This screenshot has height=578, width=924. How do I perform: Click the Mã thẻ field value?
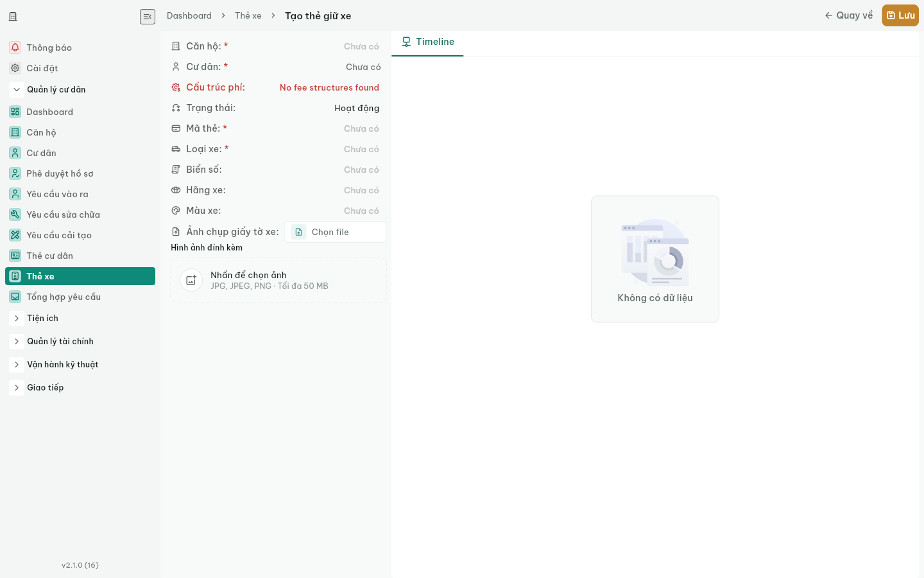pyautogui.click(x=361, y=128)
